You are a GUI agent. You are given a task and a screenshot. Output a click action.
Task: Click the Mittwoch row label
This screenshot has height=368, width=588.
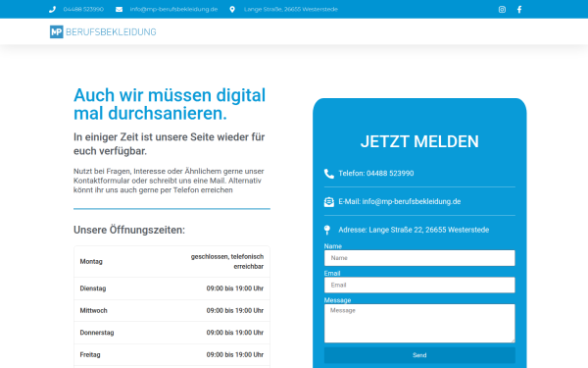[x=93, y=310]
